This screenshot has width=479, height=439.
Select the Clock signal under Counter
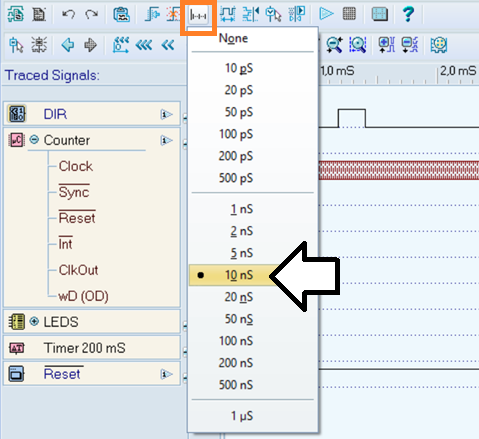[x=76, y=166]
